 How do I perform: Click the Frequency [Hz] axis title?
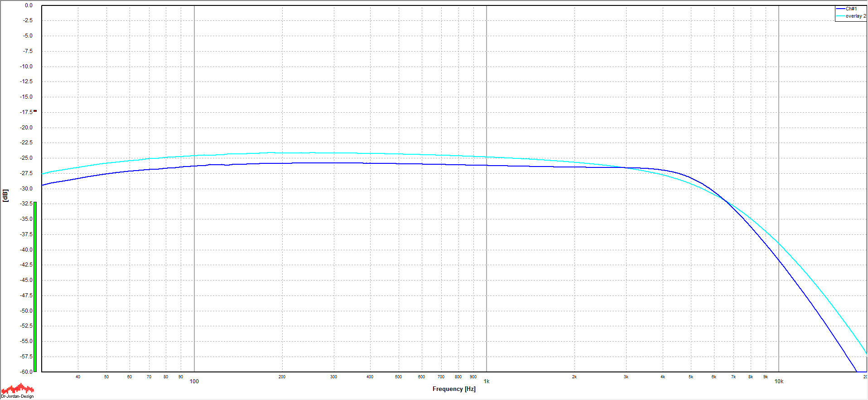pyautogui.click(x=453, y=389)
